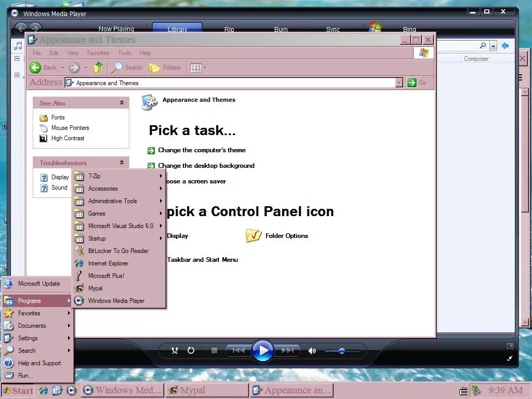This screenshot has width=532, height=399.
Task: Expand the Address bar dropdown
Action: [399, 83]
